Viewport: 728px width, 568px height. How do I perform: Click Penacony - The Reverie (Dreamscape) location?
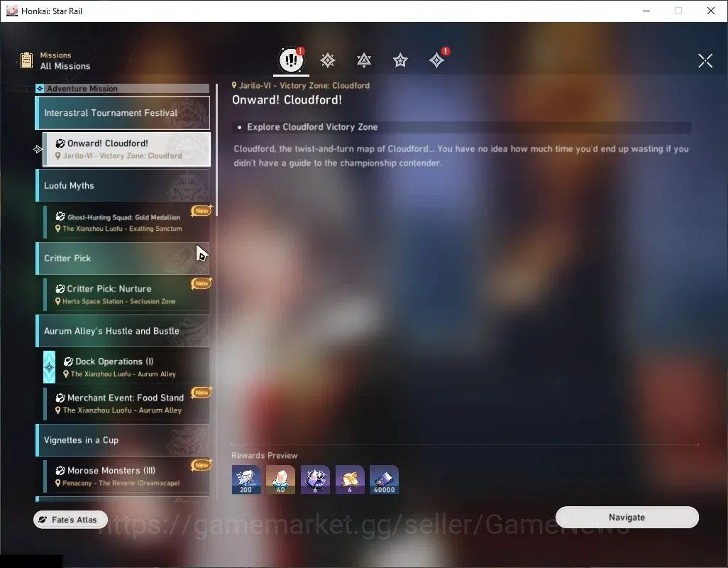(121, 483)
